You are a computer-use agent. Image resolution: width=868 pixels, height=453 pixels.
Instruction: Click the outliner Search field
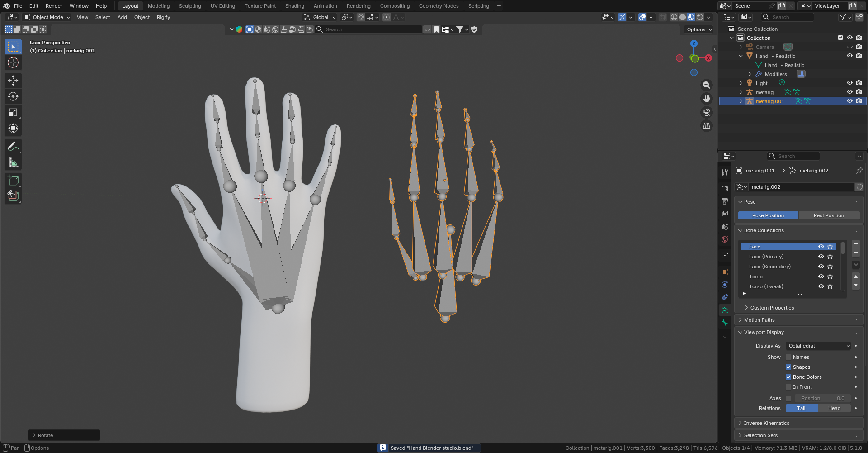click(x=788, y=17)
